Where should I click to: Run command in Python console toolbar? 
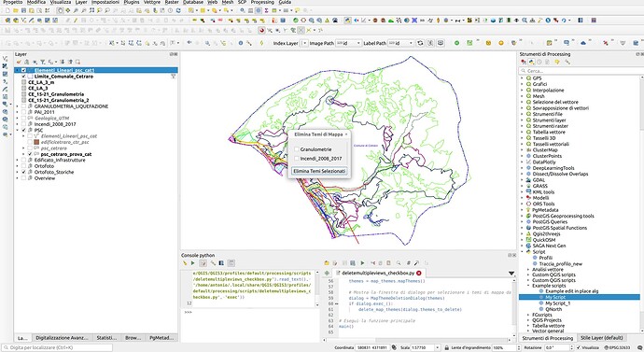coord(192,263)
